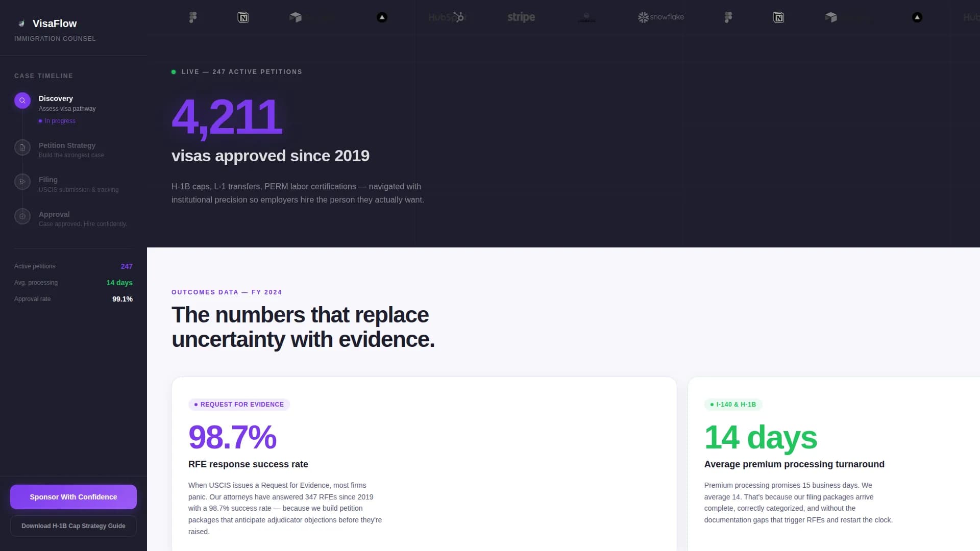Click the I-140 & H-1B tag

[733, 405]
